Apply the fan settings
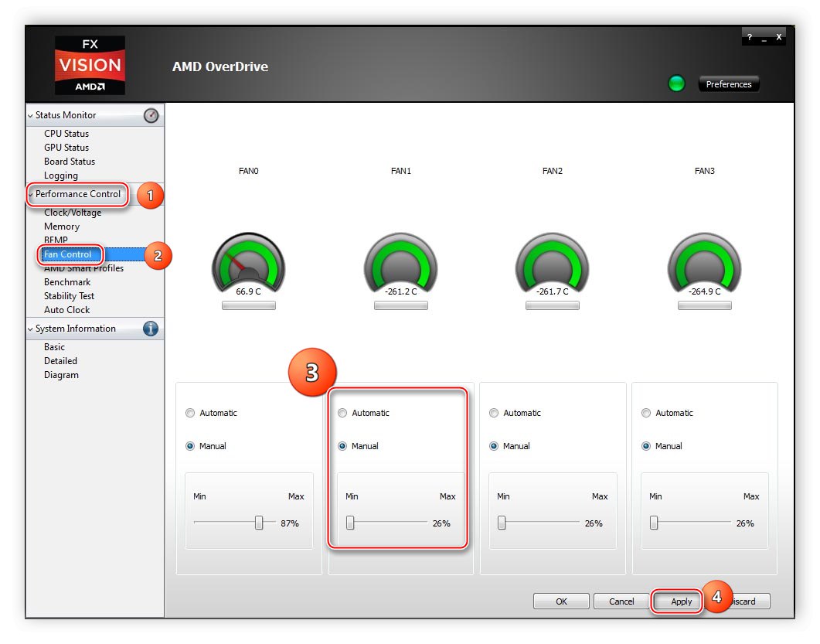This screenshot has height=644, width=820. pyautogui.click(x=681, y=601)
